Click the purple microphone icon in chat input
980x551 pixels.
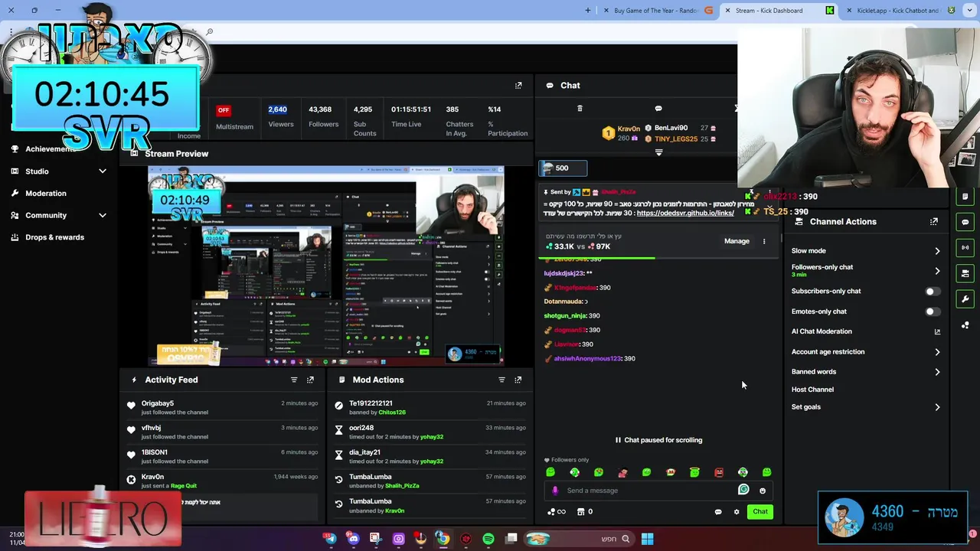coord(555,491)
